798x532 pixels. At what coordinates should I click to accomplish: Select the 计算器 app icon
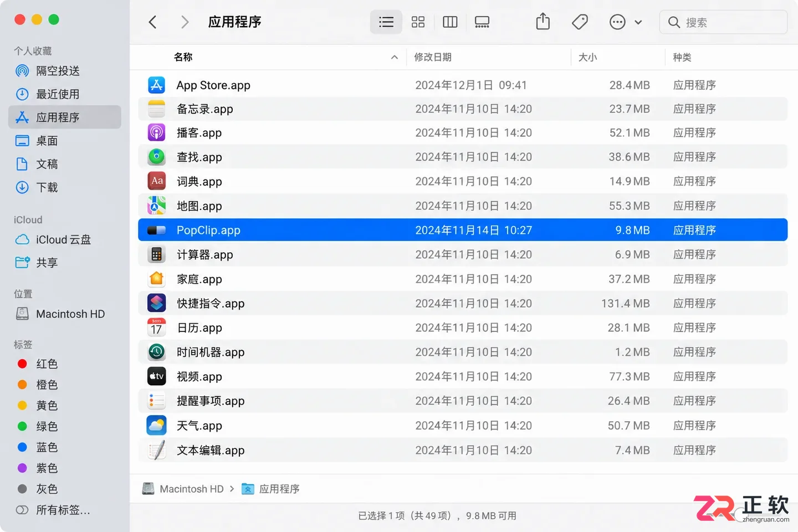point(156,254)
